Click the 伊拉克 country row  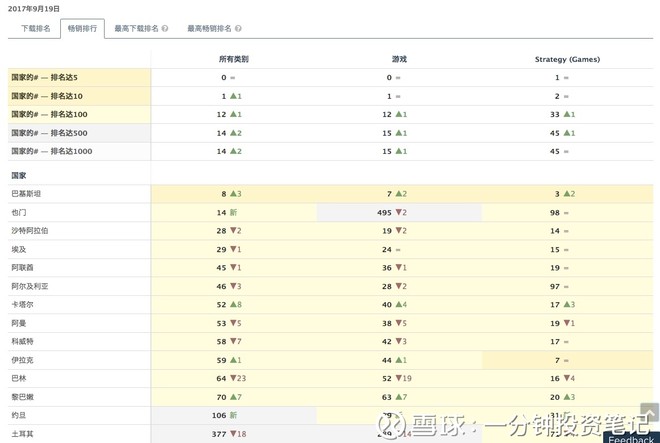(x=330, y=360)
